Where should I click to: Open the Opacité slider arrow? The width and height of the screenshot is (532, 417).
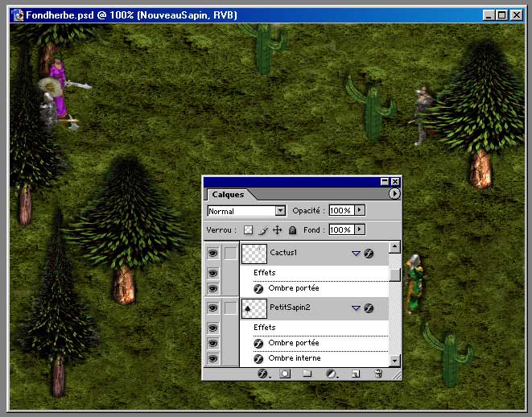pyautogui.click(x=360, y=210)
